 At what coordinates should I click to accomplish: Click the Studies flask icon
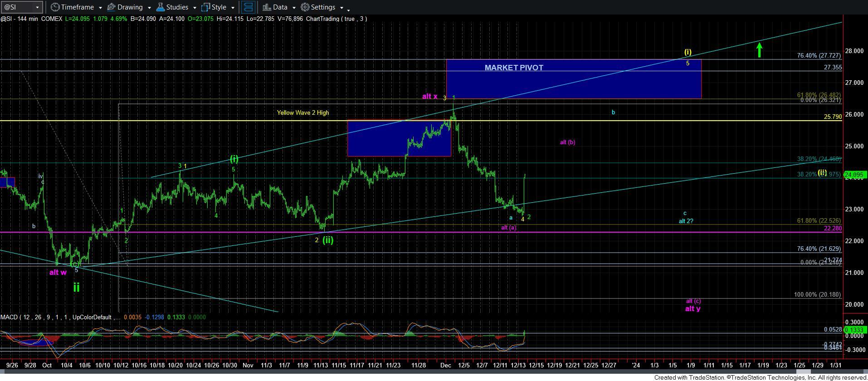click(x=160, y=7)
